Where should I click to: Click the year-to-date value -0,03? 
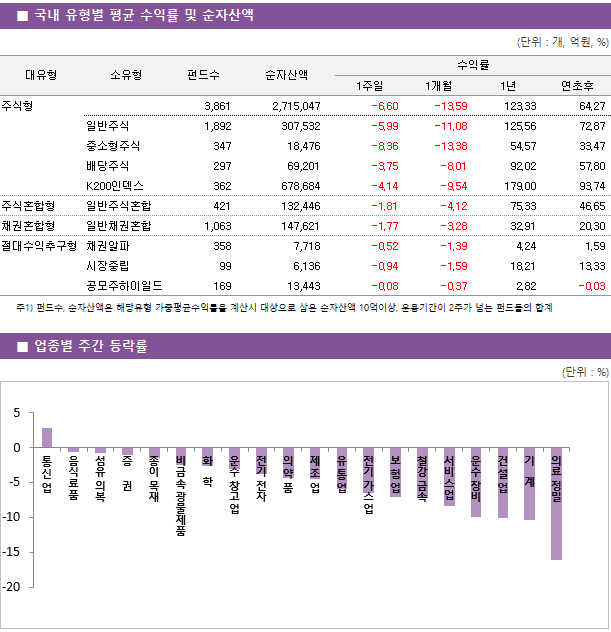click(x=592, y=286)
